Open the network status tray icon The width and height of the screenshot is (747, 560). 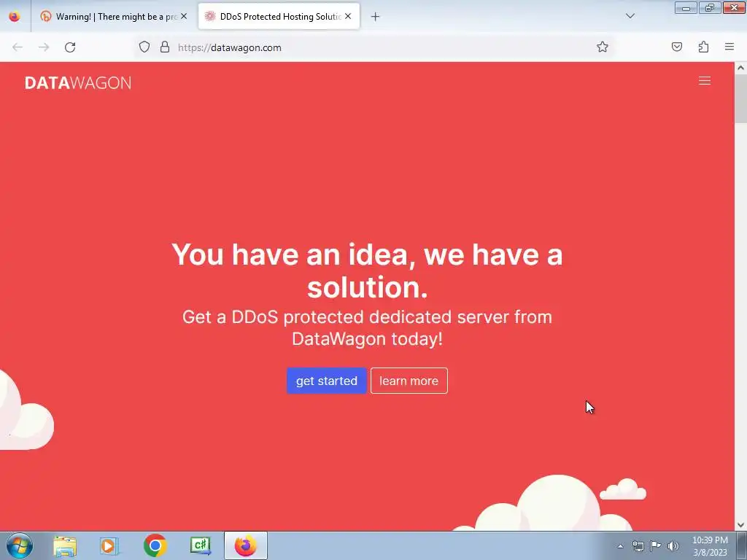coord(638,546)
